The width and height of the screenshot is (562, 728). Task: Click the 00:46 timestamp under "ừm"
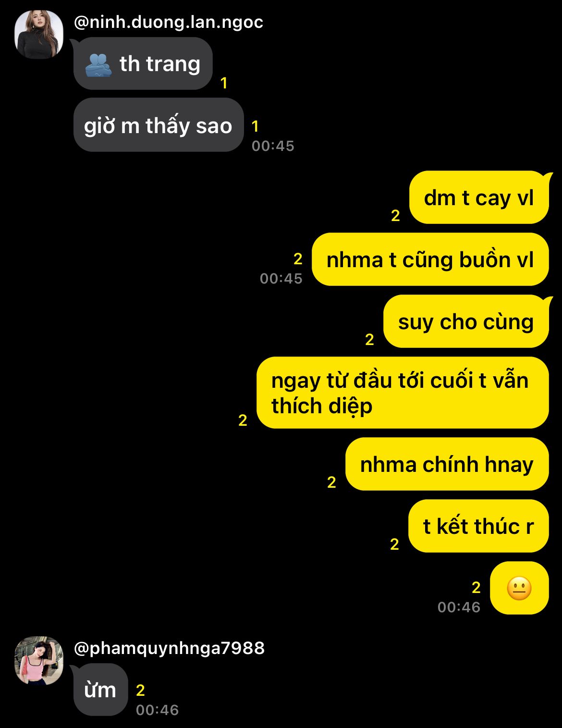click(x=157, y=710)
